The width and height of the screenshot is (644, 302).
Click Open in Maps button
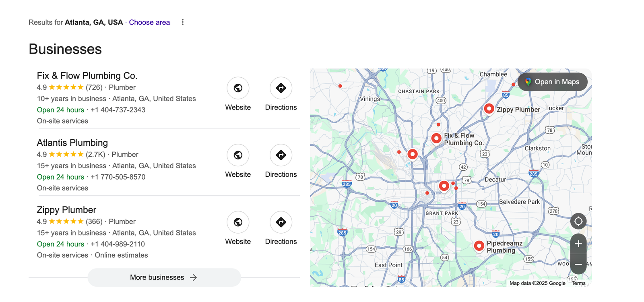tap(553, 82)
